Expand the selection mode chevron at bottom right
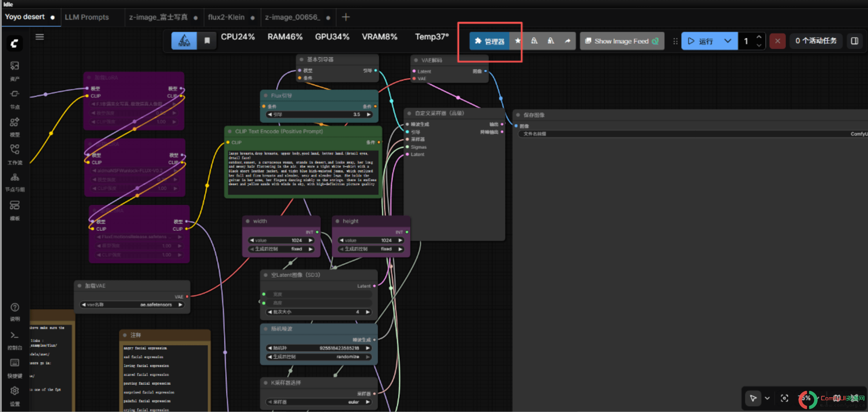Image resolution: width=868 pixels, height=412 pixels. 767,398
